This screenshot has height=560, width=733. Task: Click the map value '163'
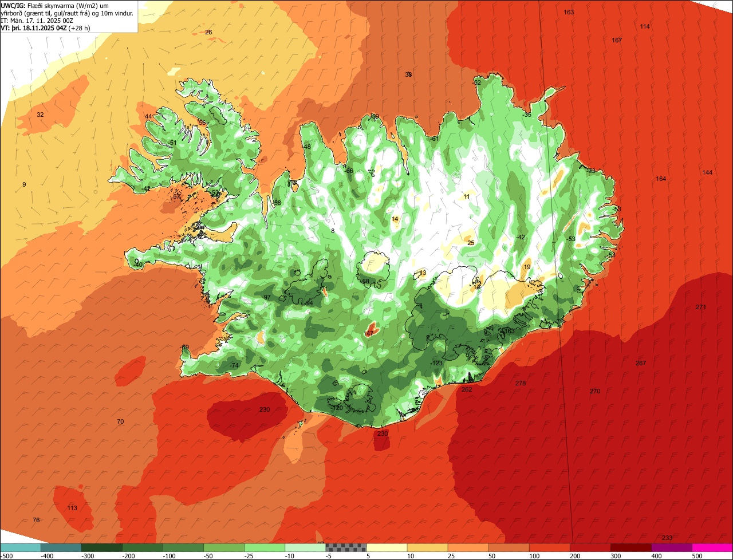tap(569, 13)
